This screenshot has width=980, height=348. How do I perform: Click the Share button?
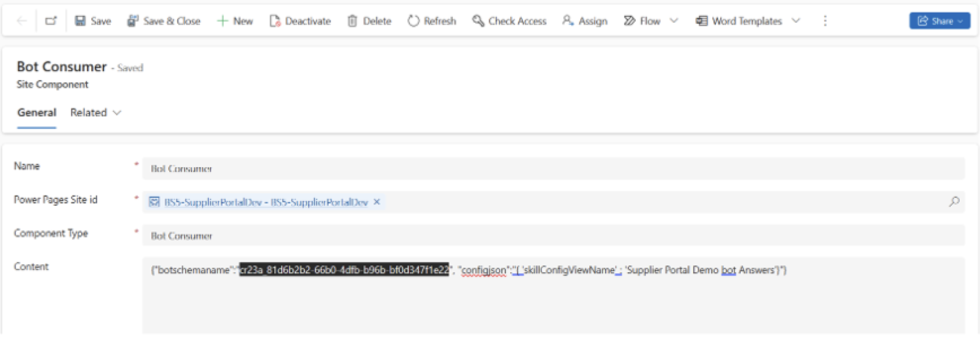click(x=940, y=21)
